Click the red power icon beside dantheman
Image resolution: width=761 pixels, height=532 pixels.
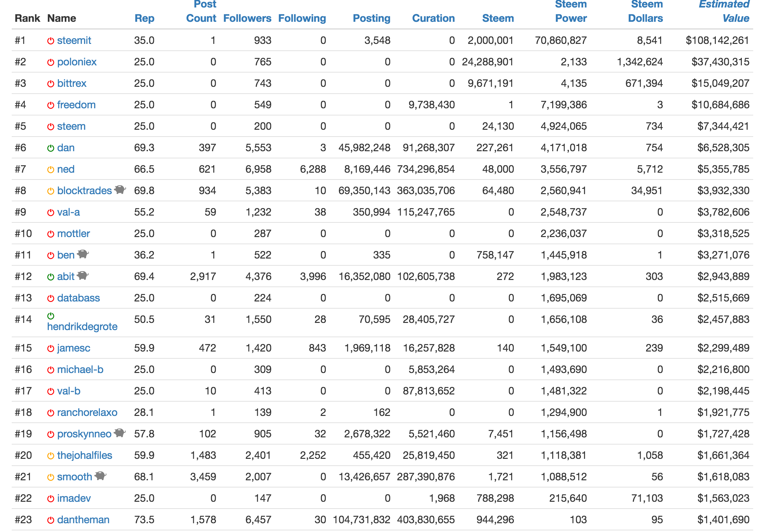pyautogui.click(x=50, y=520)
